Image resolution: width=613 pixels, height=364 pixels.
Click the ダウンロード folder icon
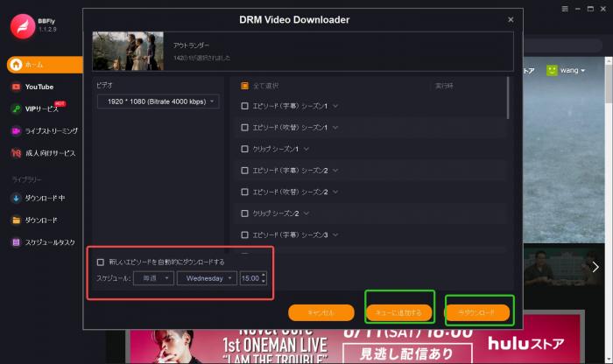[16, 220]
